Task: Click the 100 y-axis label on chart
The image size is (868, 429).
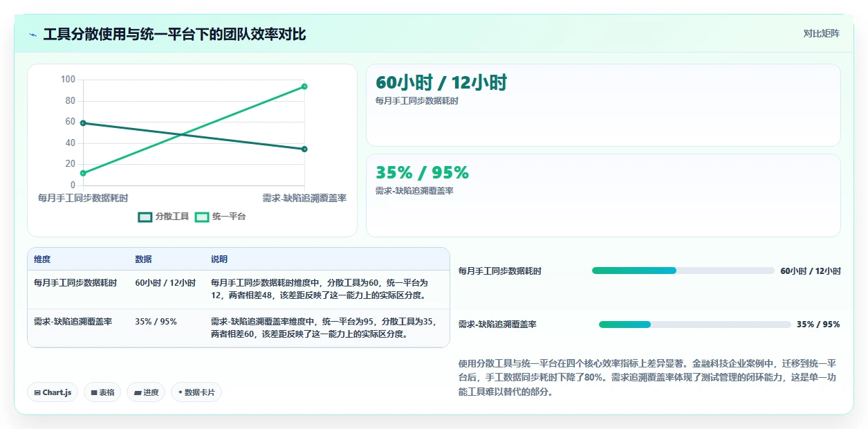Action: [x=68, y=80]
